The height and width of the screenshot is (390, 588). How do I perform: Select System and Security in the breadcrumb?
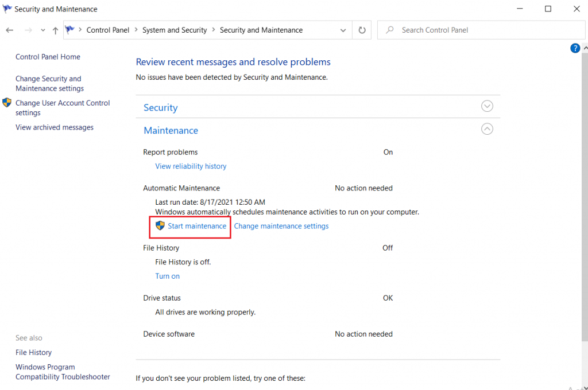click(175, 30)
